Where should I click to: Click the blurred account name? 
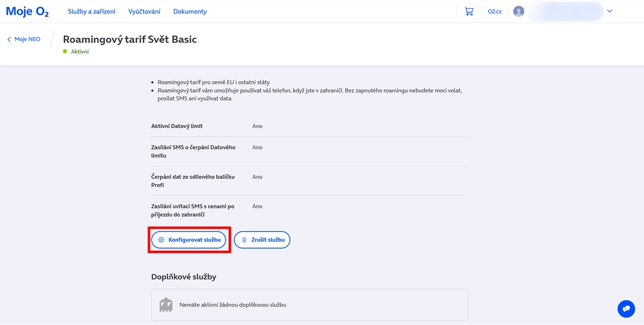click(x=564, y=11)
